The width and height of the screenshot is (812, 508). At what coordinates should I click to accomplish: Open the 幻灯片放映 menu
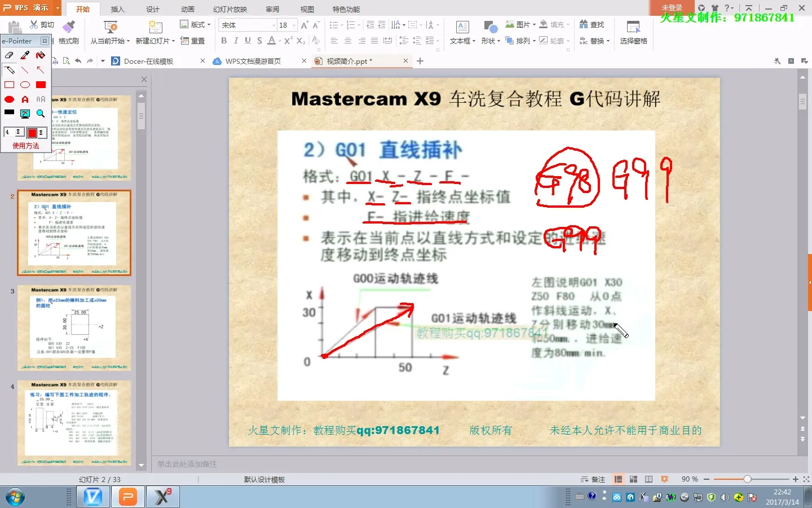[230, 9]
